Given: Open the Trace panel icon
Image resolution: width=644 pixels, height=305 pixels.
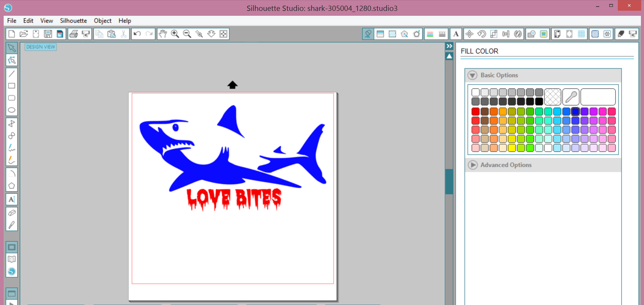Looking at the screenshot, I should pyautogui.click(x=544, y=34).
